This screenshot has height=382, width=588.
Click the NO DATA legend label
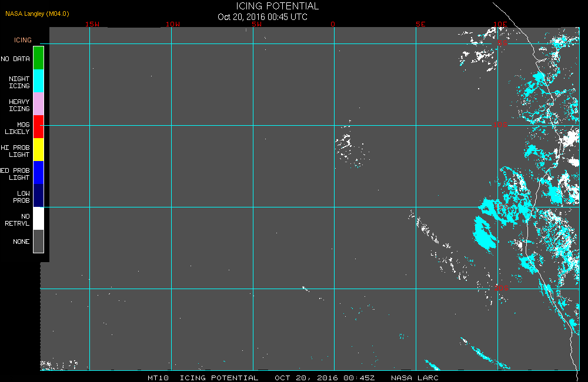15,59
